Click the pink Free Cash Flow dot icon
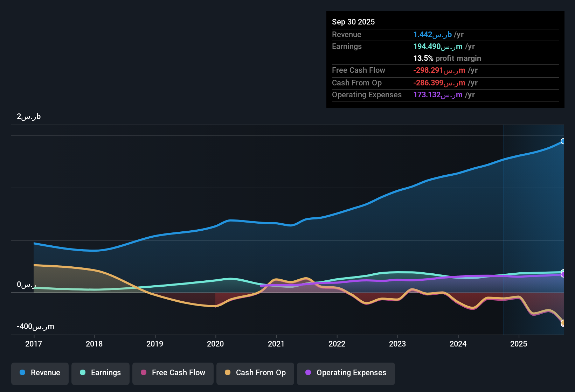This screenshot has width=575, height=392. (x=143, y=373)
